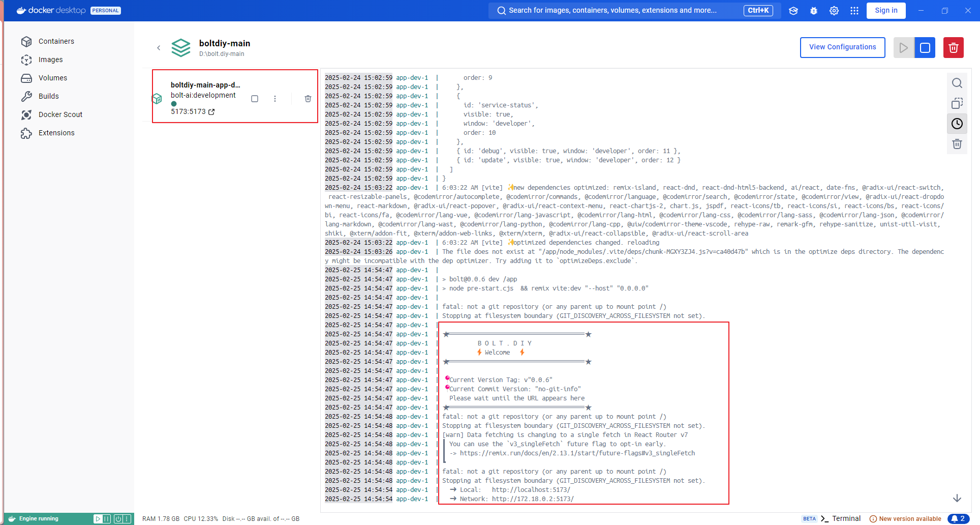Resume the Docker engine
Image resolution: width=980 pixels, height=525 pixels.
point(98,519)
